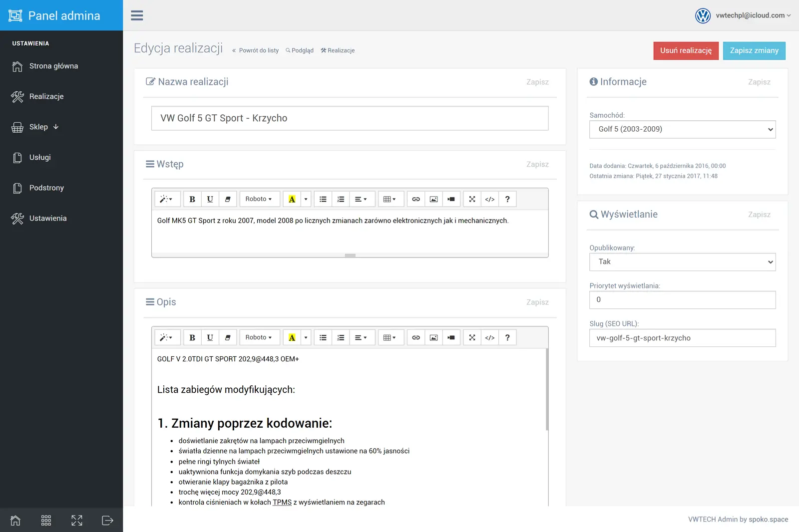
Task: Click the Zapisz zmiany button
Action: pos(754,51)
